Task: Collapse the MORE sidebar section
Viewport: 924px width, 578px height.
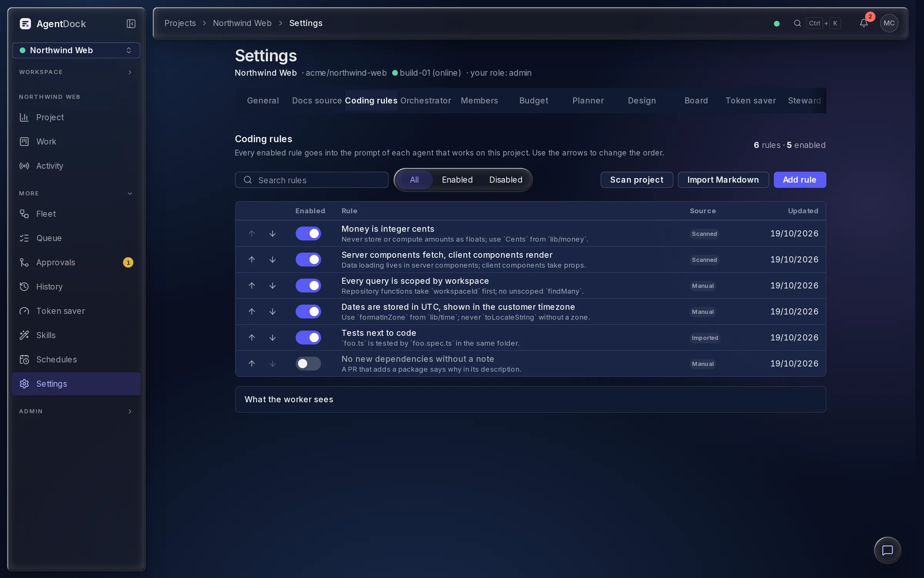Action: click(x=76, y=193)
